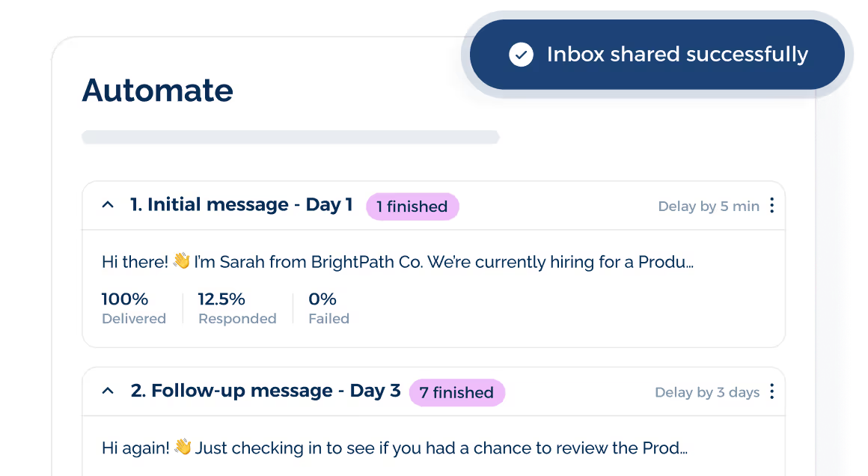Click the waving hand emoji in the follow-up message
868x476 pixels.
(x=185, y=447)
